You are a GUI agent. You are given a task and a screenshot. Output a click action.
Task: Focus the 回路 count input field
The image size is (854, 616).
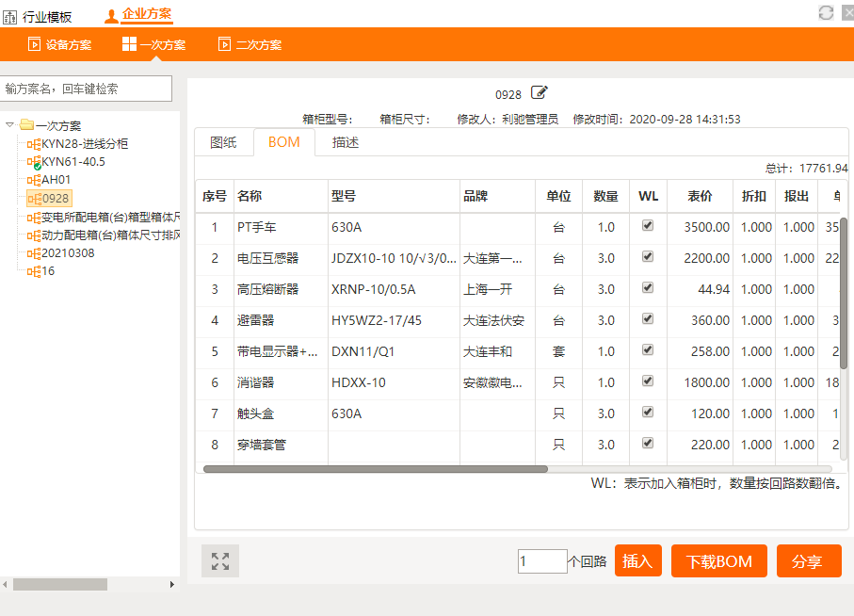pyautogui.click(x=542, y=561)
